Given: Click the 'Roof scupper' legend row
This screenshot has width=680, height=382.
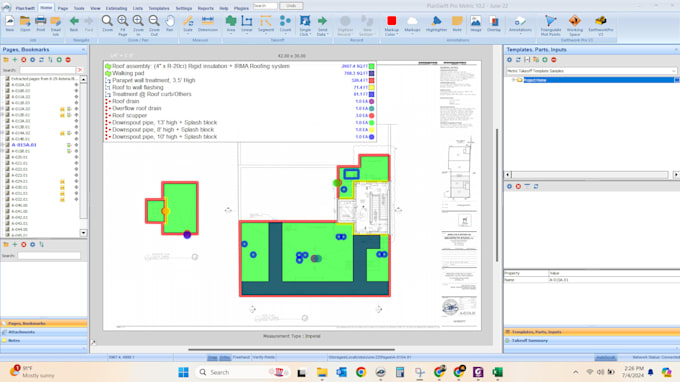Looking at the screenshot, I should click(x=240, y=115).
